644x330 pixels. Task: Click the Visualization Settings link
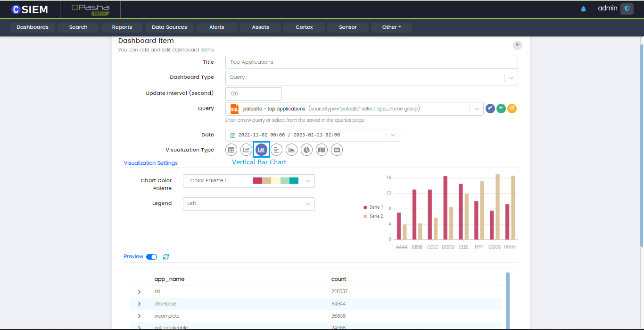coord(151,163)
